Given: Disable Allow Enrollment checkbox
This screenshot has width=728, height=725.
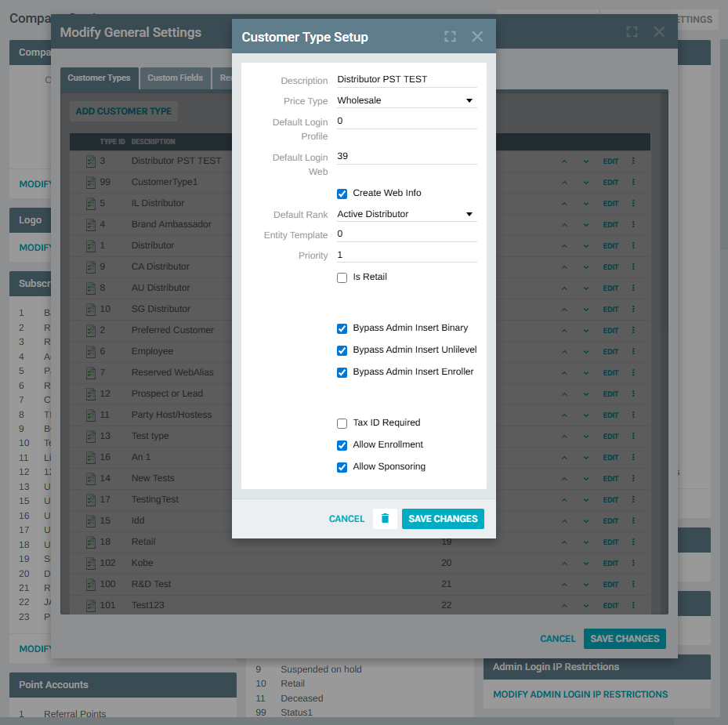Looking at the screenshot, I should (342, 445).
